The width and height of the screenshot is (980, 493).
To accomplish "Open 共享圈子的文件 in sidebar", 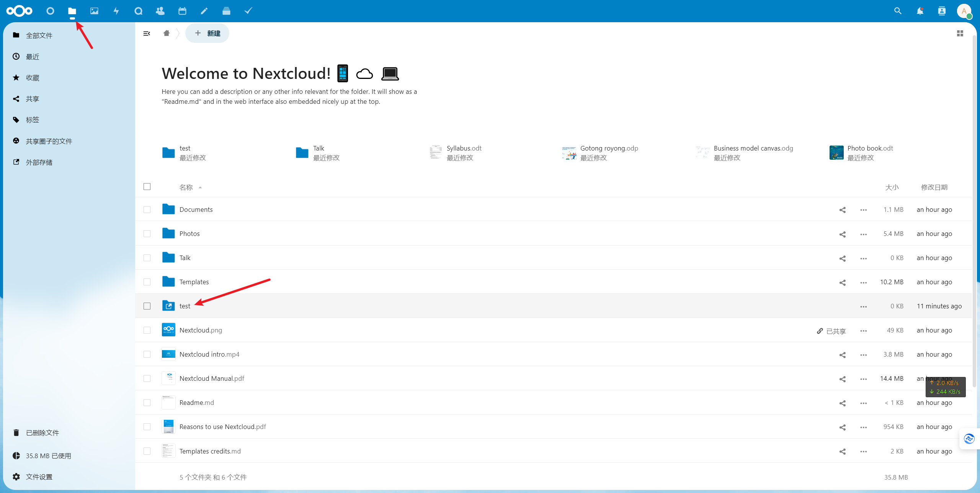I will point(49,141).
